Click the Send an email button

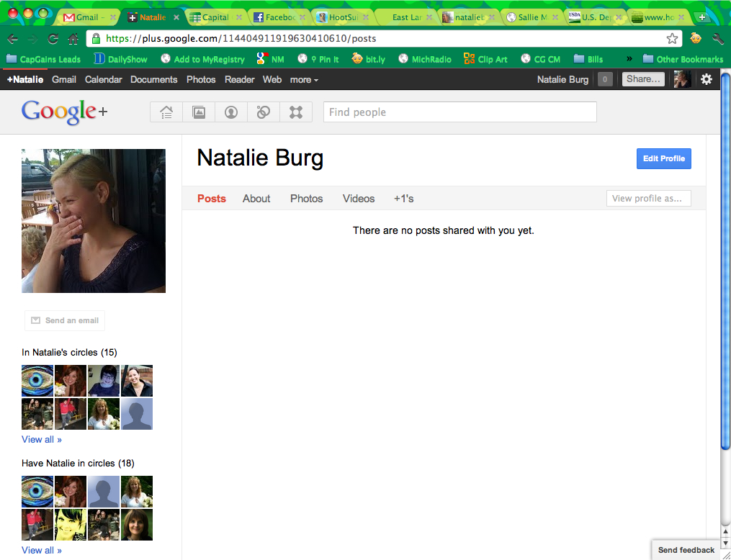click(65, 320)
